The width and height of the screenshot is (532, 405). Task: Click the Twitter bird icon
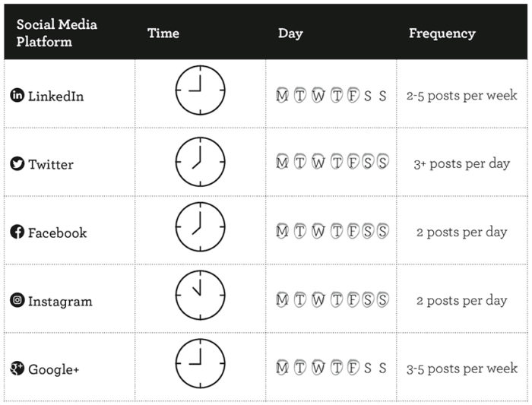coord(17,163)
